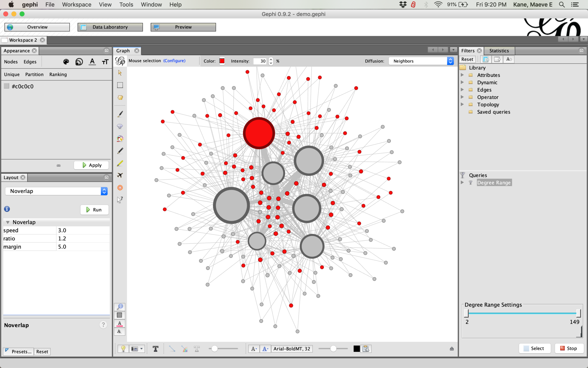This screenshot has width=588, height=368.
Task: Pick the pencil node drawing tool
Action: click(120, 151)
